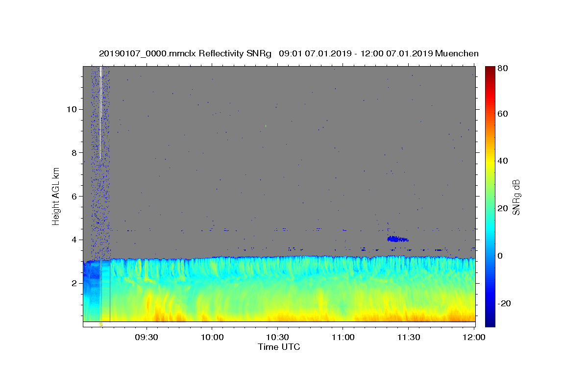Click the 10:00 time tick label

click(x=212, y=338)
